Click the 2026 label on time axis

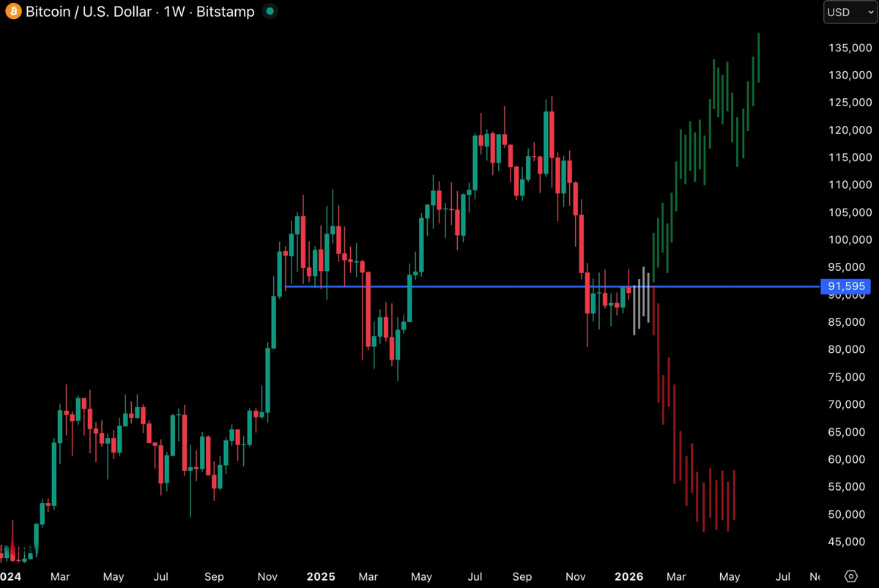coord(629,576)
